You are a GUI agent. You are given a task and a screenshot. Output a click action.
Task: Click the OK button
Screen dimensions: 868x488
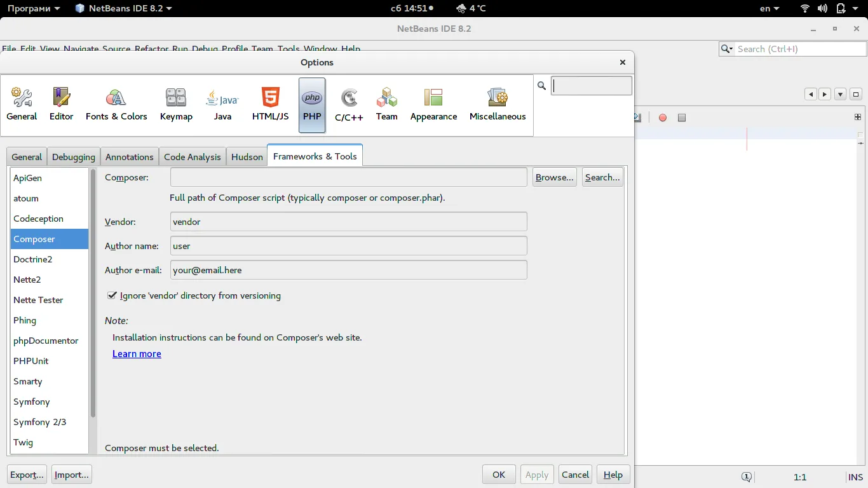(499, 475)
